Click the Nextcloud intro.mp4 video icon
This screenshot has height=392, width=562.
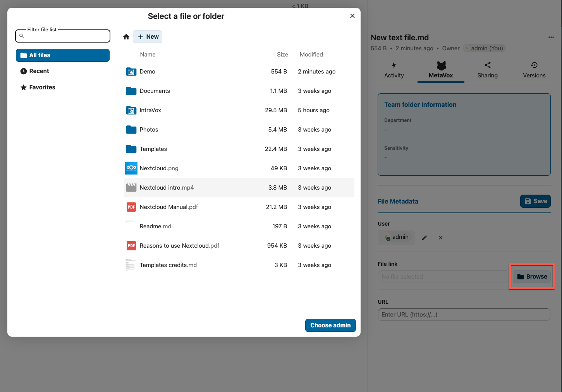(x=131, y=188)
